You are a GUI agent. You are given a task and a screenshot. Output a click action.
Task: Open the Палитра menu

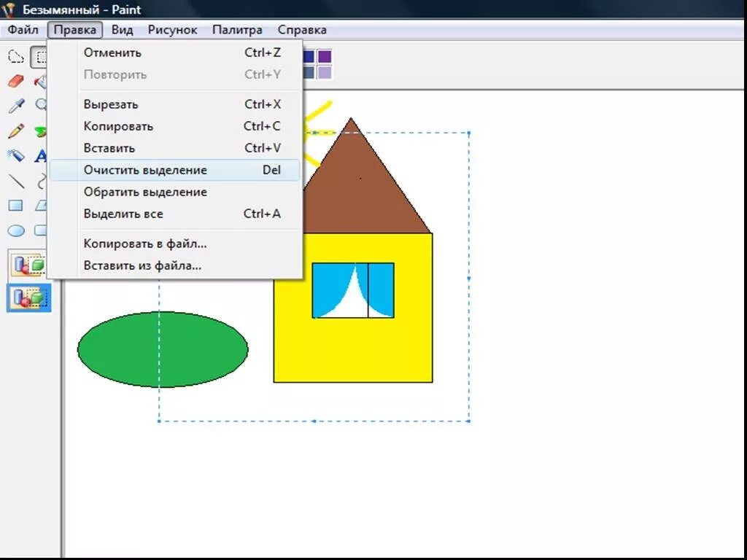click(237, 29)
